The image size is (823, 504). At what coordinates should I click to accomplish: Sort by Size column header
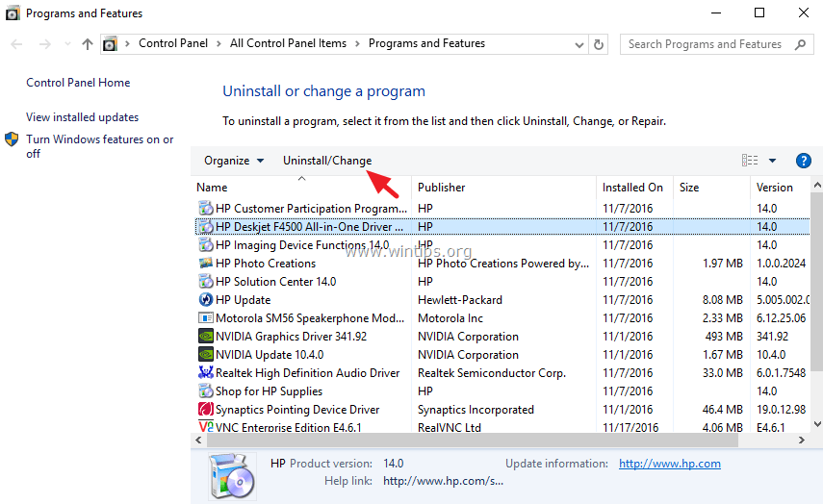[689, 188]
